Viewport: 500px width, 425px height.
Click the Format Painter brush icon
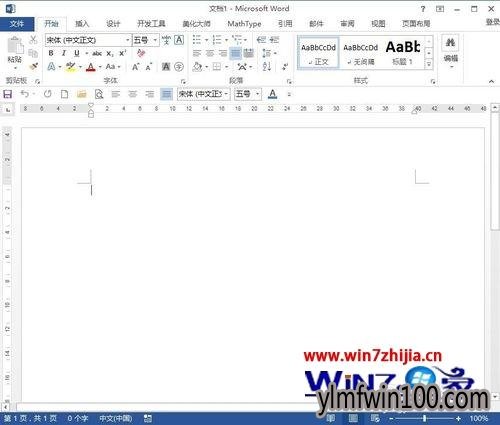coord(33,66)
